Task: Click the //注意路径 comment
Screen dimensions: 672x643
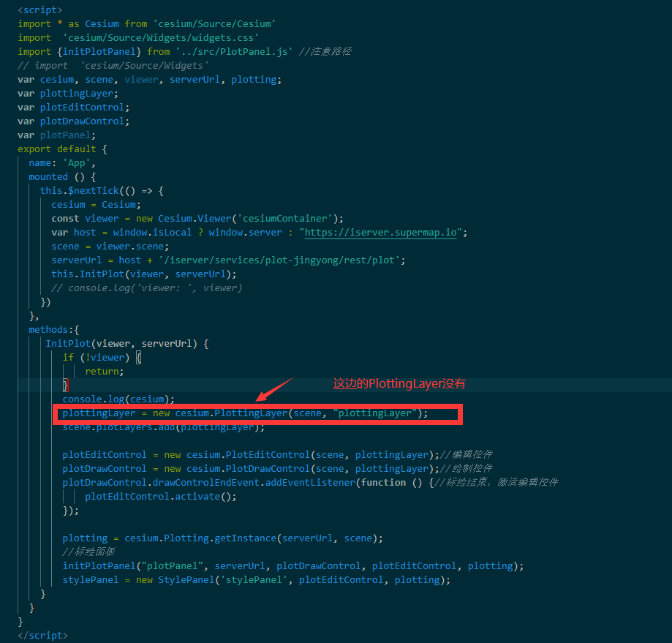Action: tap(325, 52)
